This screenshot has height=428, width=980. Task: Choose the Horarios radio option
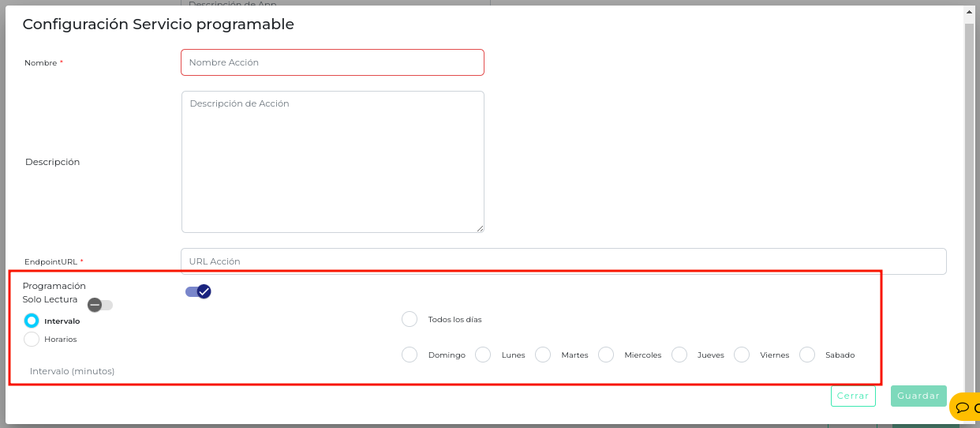(32, 339)
